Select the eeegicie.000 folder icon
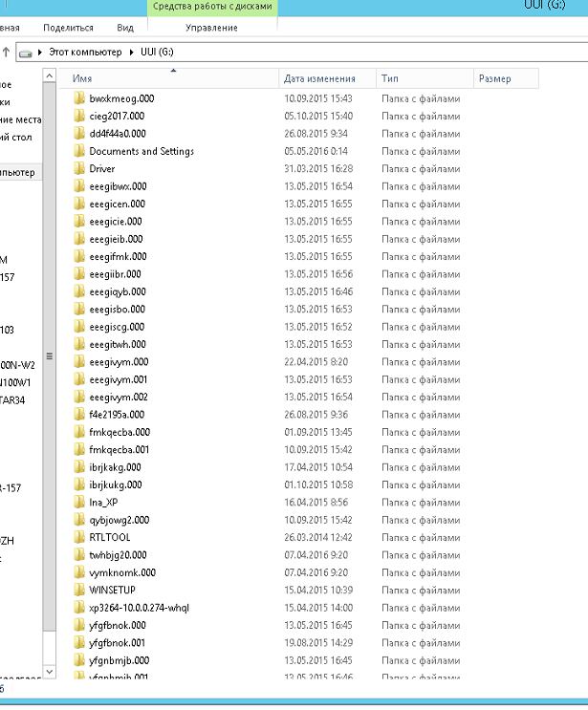The width and height of the screenshot is (588, 710). click(79, 222)
